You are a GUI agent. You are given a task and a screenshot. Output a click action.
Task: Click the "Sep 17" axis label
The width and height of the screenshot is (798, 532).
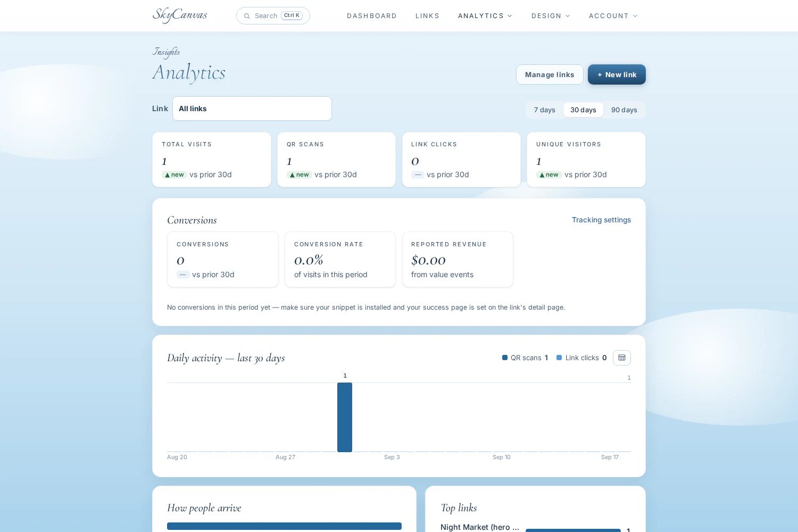[x=610, y=457]
